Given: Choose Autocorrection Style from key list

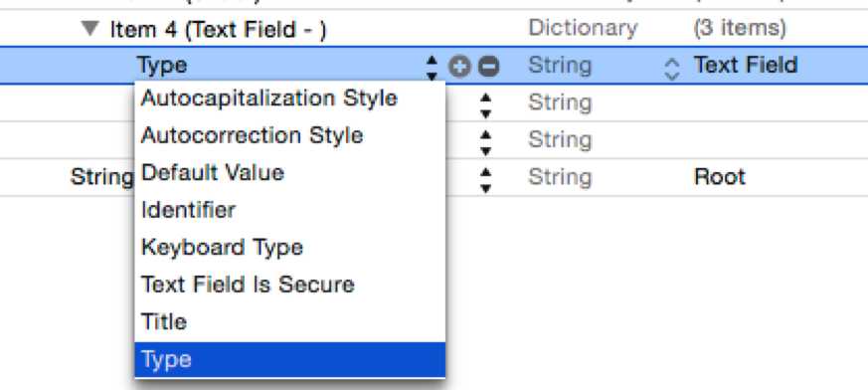Looking at the screenshot, I should tap(252, 135).
